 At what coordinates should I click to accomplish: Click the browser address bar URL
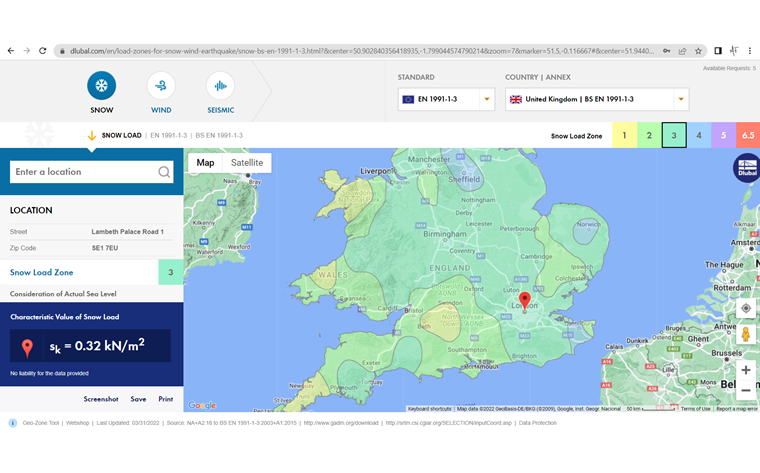click(x=361, y=50)
